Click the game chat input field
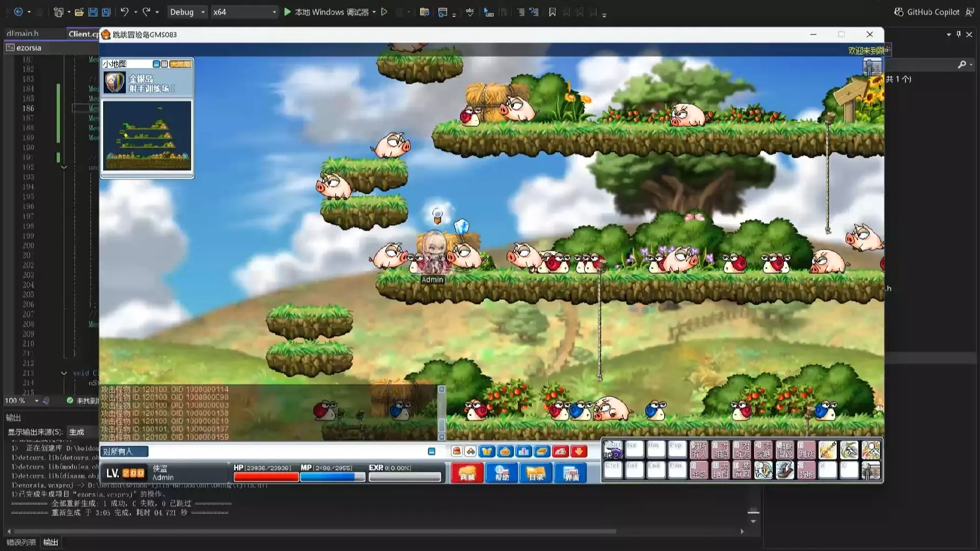The image size is (980, 551). [x=287, y=451]
